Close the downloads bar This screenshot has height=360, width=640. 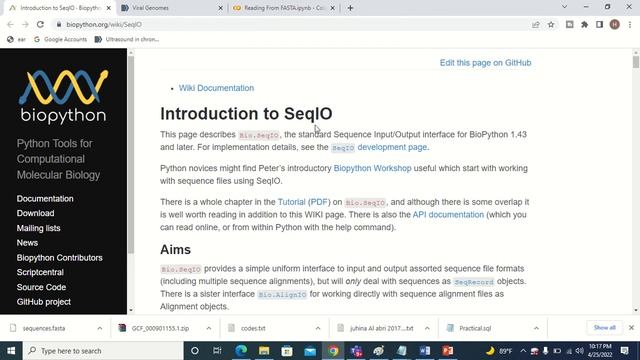click(631, 328)
